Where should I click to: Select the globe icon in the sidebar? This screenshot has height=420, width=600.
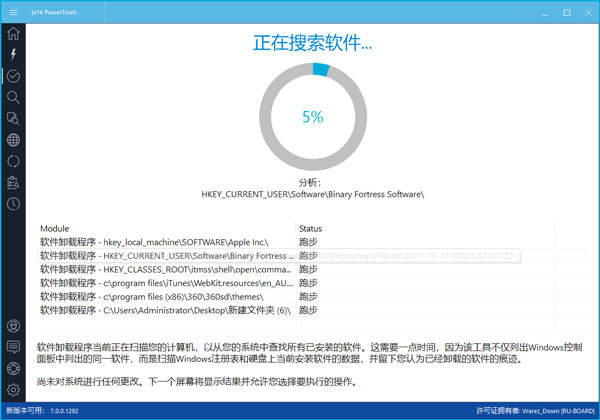pyautogui.click(x=13, y=140)
